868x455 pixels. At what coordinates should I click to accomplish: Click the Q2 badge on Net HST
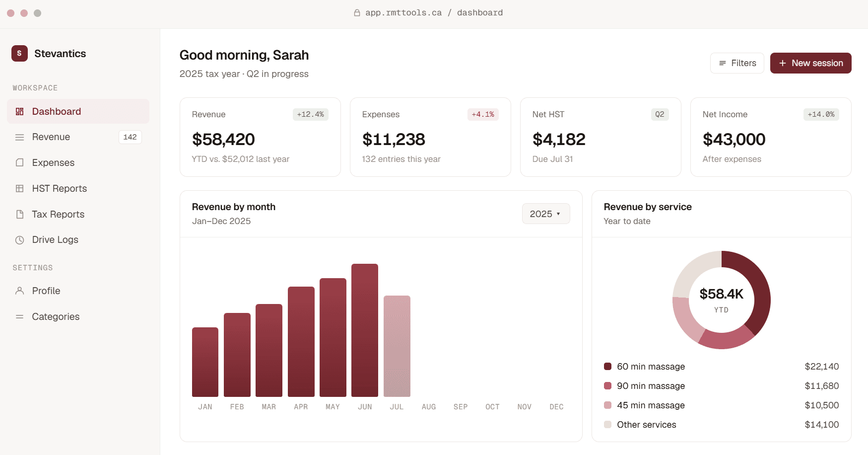[660, 114]
